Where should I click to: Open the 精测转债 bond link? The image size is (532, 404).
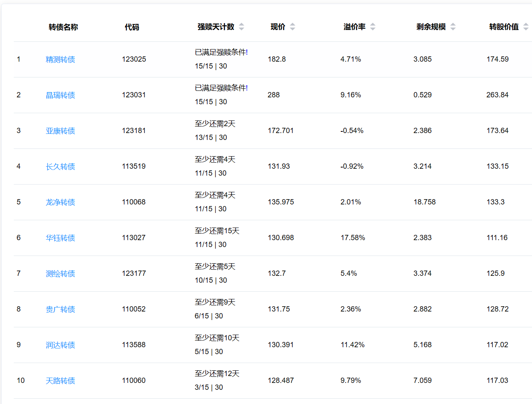point(60,60)
